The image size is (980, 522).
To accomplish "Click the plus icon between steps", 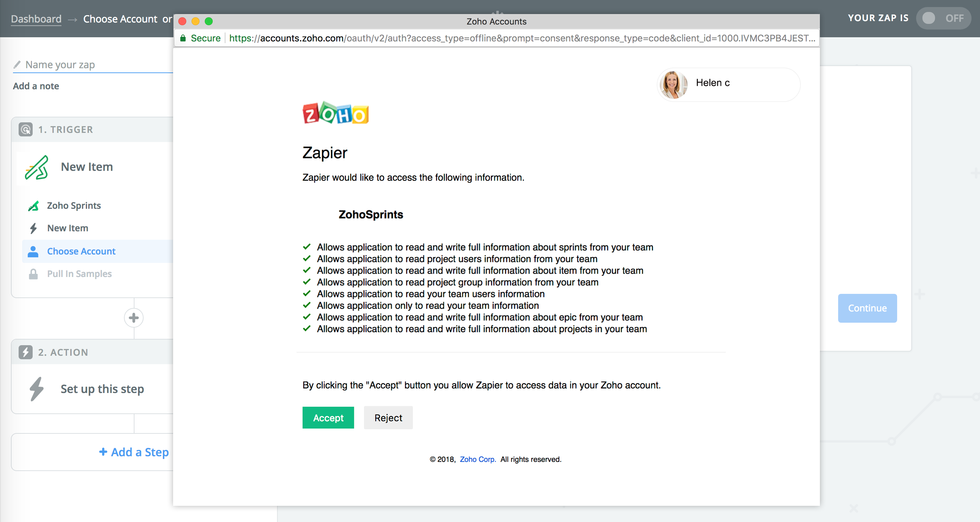I will click(133, 318).
